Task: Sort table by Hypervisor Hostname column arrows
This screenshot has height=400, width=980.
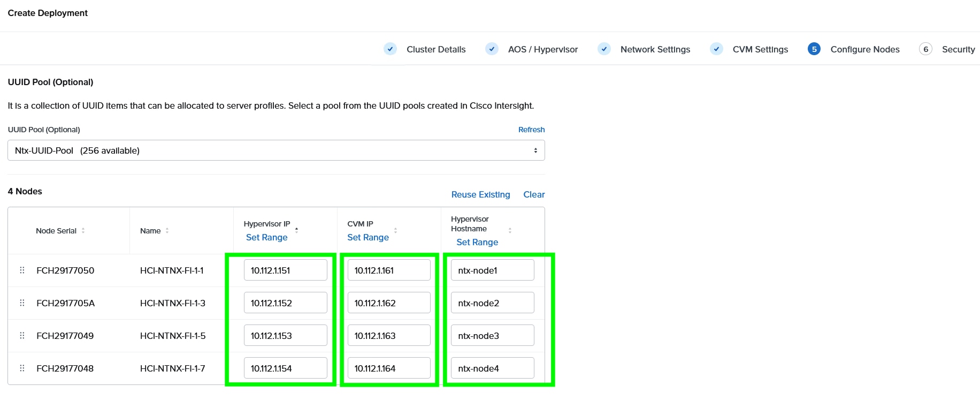Action: [x=510, y=230]
